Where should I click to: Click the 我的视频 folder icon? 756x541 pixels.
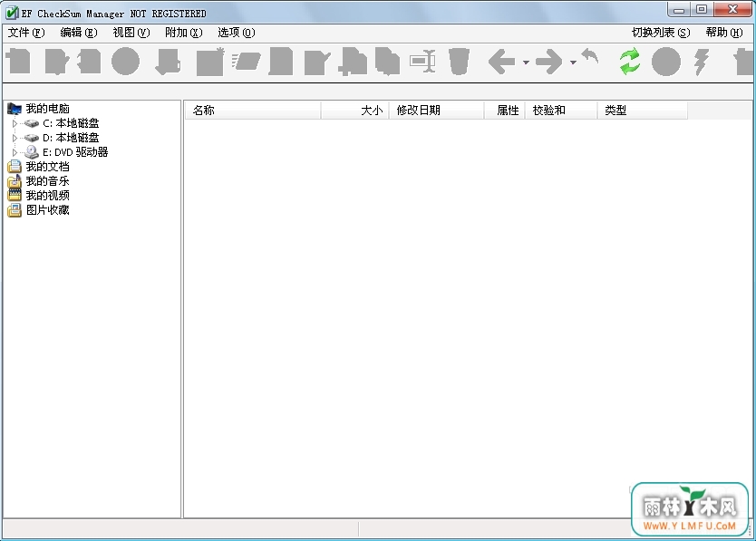click(x=15, y=195)
